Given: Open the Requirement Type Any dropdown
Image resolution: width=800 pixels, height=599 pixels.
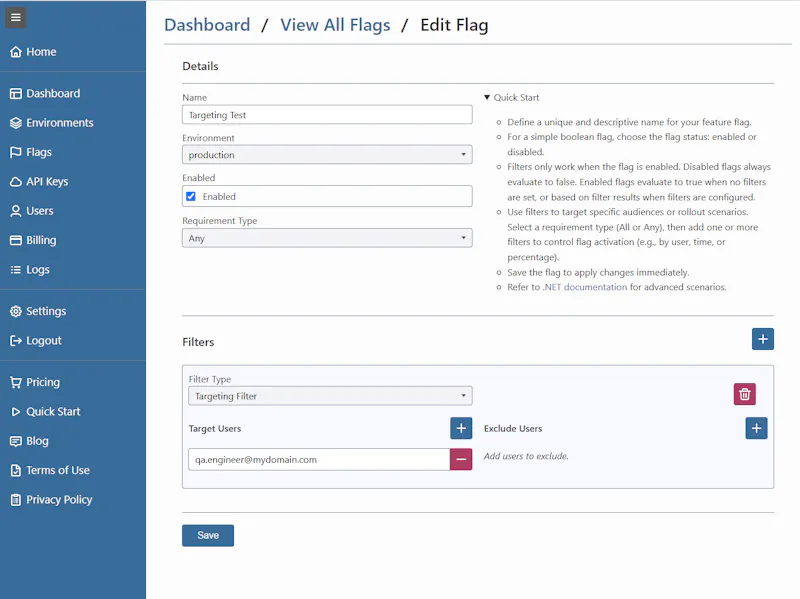Looking at the screenshot, I should point(327,238).
